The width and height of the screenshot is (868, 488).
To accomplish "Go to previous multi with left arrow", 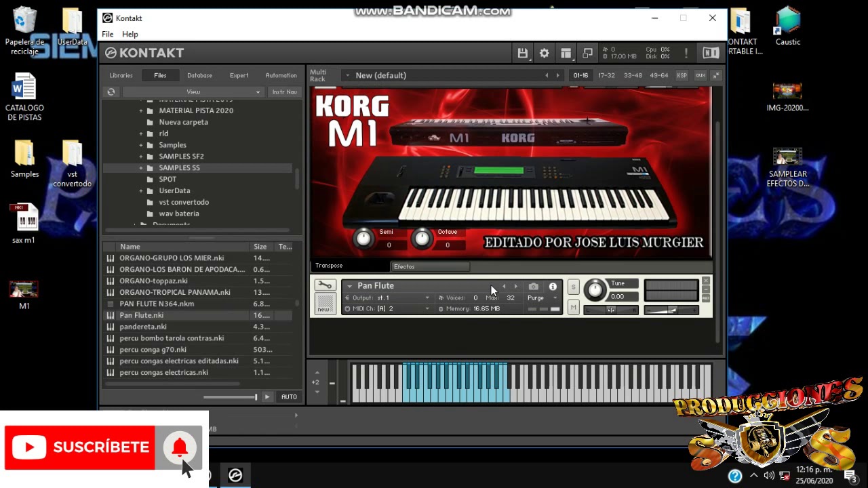I will click(547, 75).
